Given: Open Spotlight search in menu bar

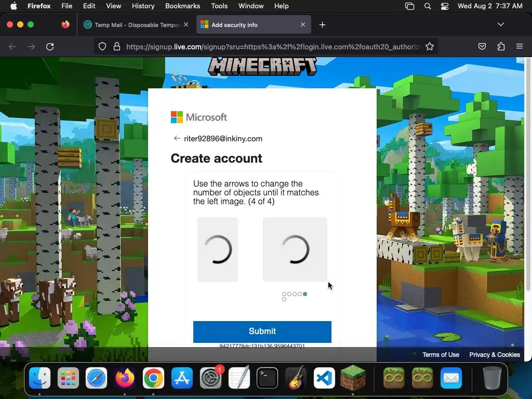Looking at the screenshot, I should [428, 6].
